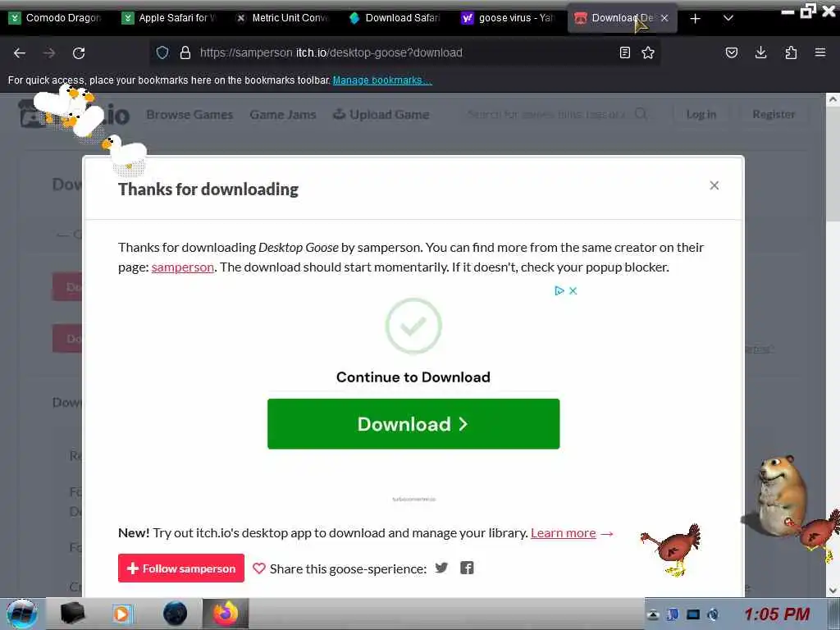Open the network monitor tray icon

[x=693, y=614]
